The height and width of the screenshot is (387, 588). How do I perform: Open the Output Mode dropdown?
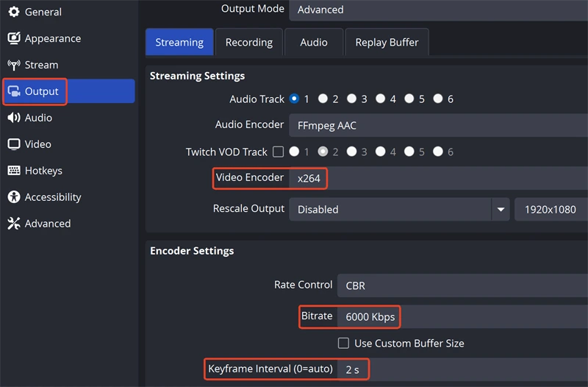click(x=438, y=10)
